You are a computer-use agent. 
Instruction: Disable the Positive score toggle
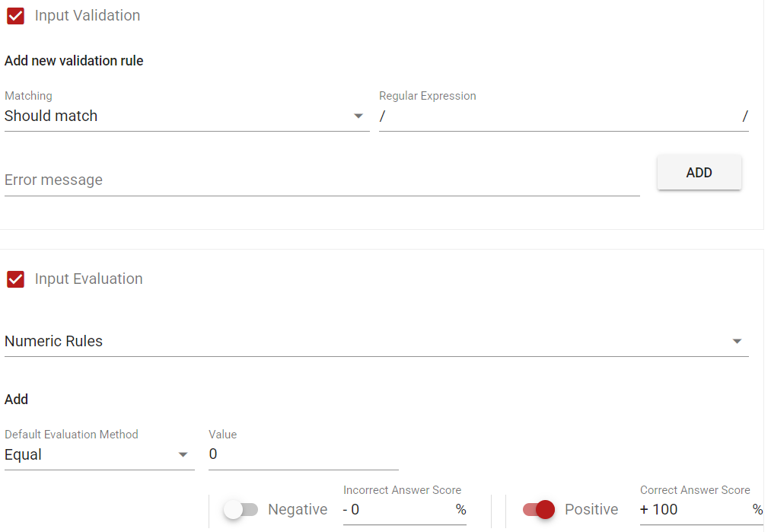click(x=538, y=510)
